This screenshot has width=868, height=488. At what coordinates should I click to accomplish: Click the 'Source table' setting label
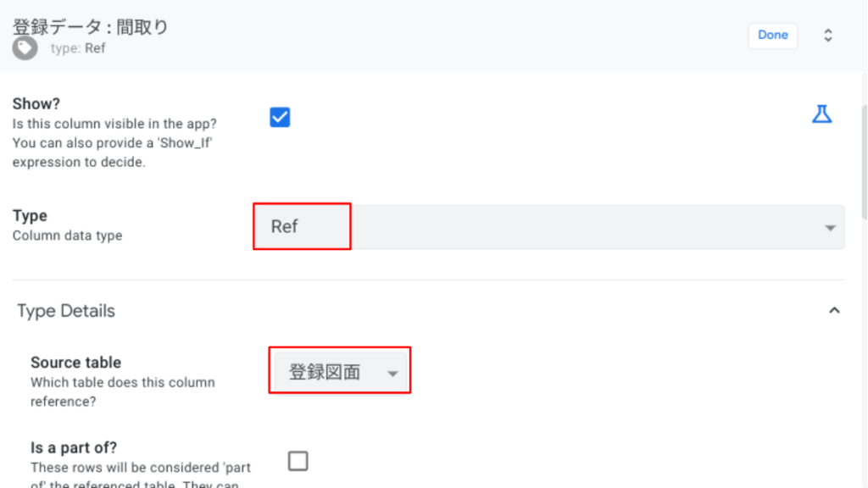[x=76, y=363]
